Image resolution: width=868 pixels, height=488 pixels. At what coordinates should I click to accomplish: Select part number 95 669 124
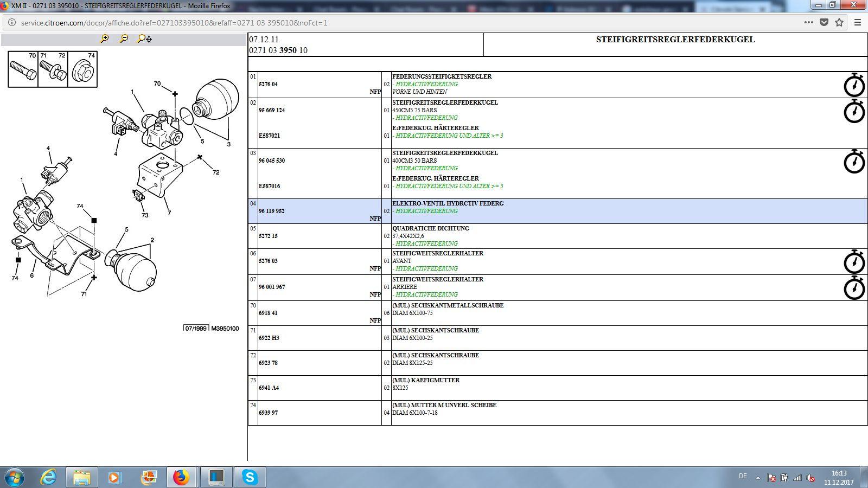coord(272,110)
